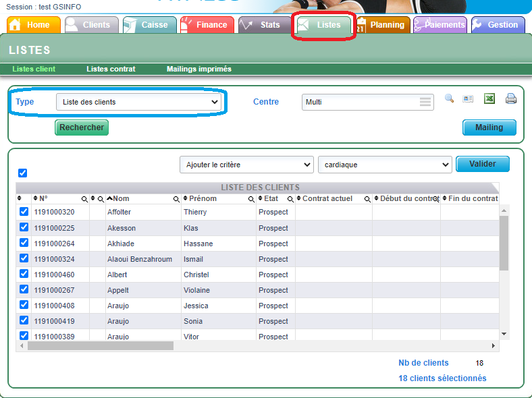The image size is (532, 398).
Task: Click the blue Mailing button
Action: (489, 127)
